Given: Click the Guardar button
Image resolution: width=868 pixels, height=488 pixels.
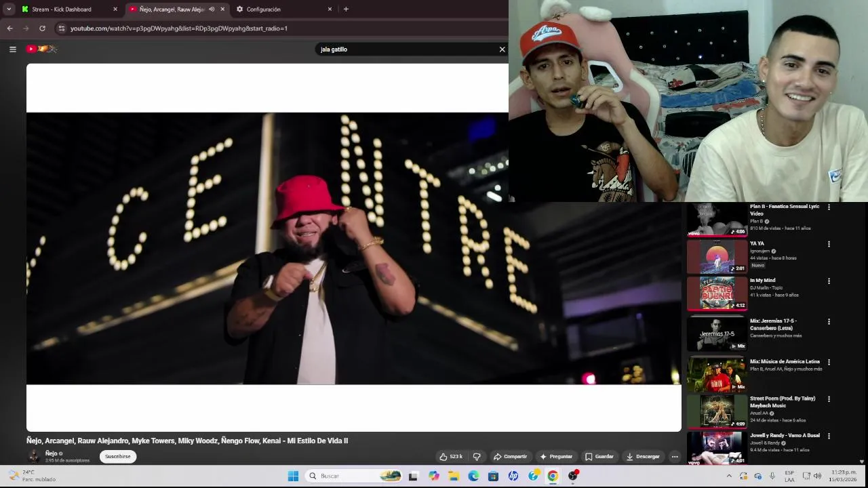Looking at the screenshot, I should pyautogui.click(x=599, y=456).
